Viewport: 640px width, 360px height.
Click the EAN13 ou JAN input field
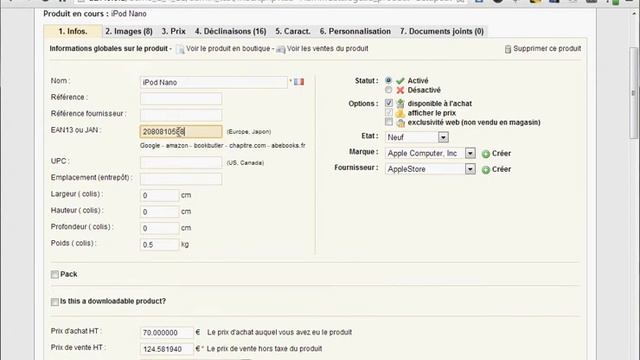coord(181,131)
